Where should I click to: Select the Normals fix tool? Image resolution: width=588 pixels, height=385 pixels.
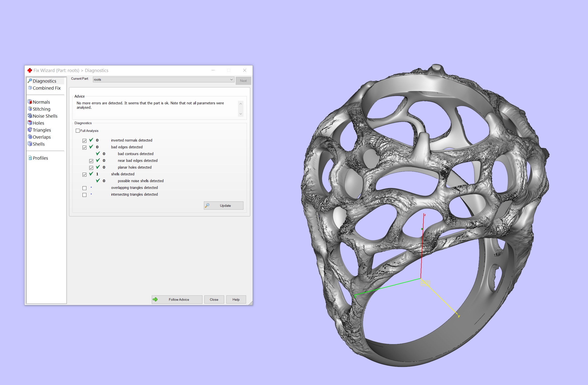click(41, 102)
